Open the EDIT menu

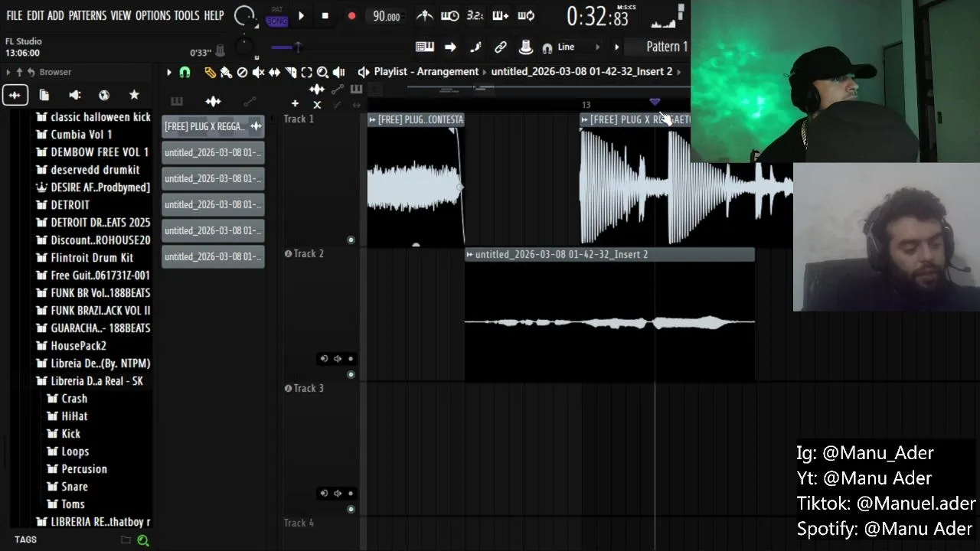point(35,15)
